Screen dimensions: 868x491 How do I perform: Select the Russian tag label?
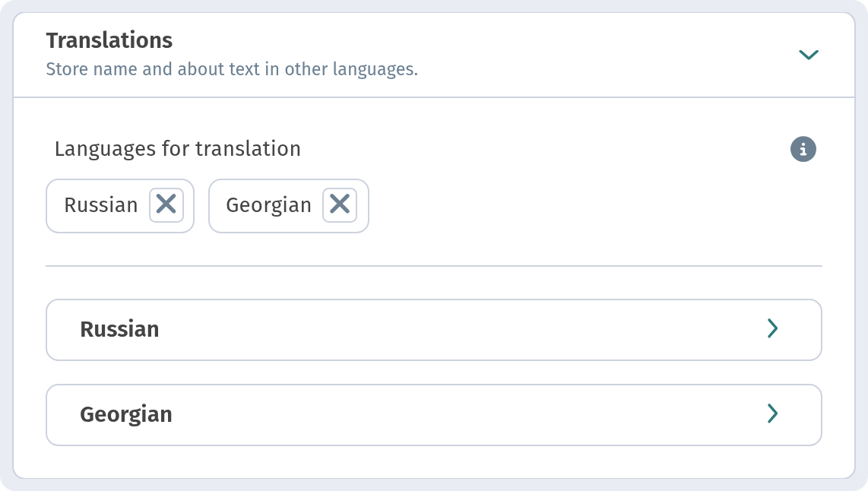pos(101,204)
